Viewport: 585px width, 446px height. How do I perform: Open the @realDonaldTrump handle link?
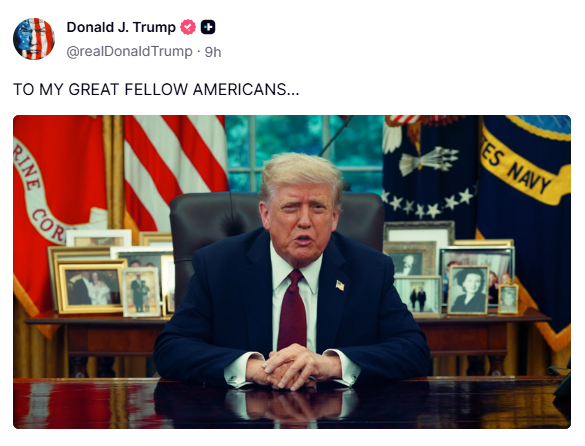129,52
